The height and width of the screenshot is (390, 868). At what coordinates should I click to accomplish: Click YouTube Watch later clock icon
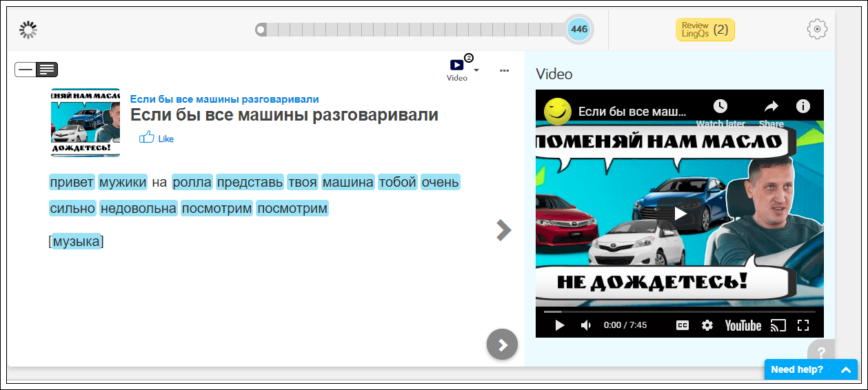coord(720,106)
